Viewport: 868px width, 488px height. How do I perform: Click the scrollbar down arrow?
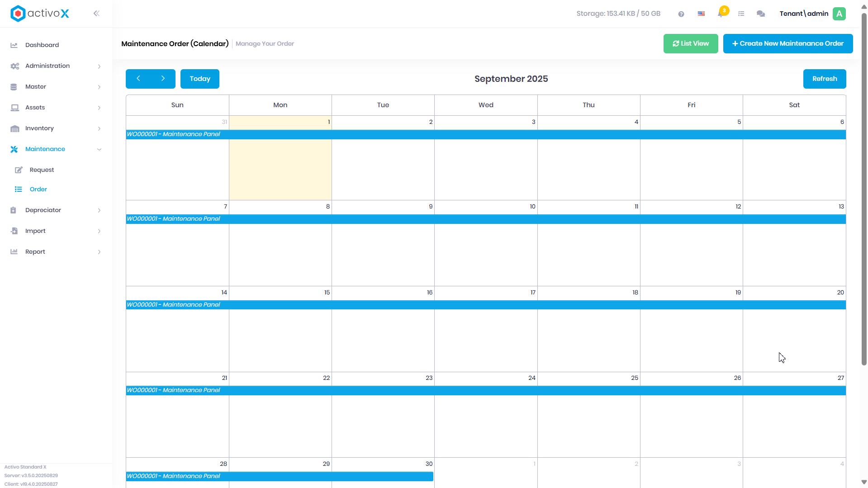pyautogui.click(x=864, y=482)
